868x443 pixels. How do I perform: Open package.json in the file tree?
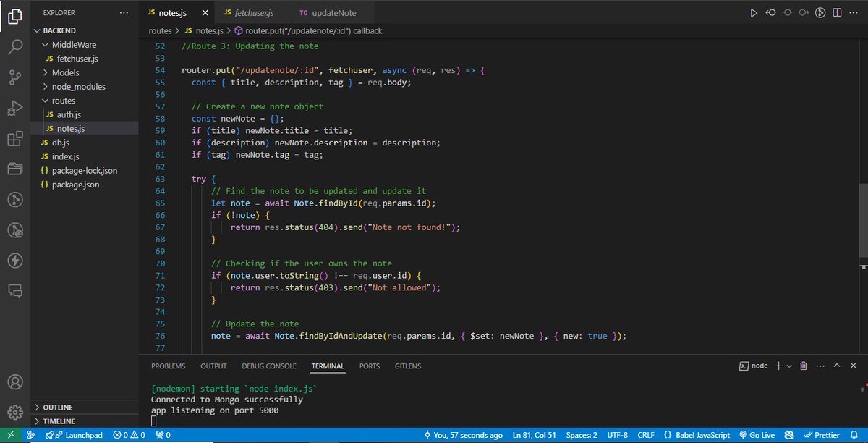pos(84,185)
